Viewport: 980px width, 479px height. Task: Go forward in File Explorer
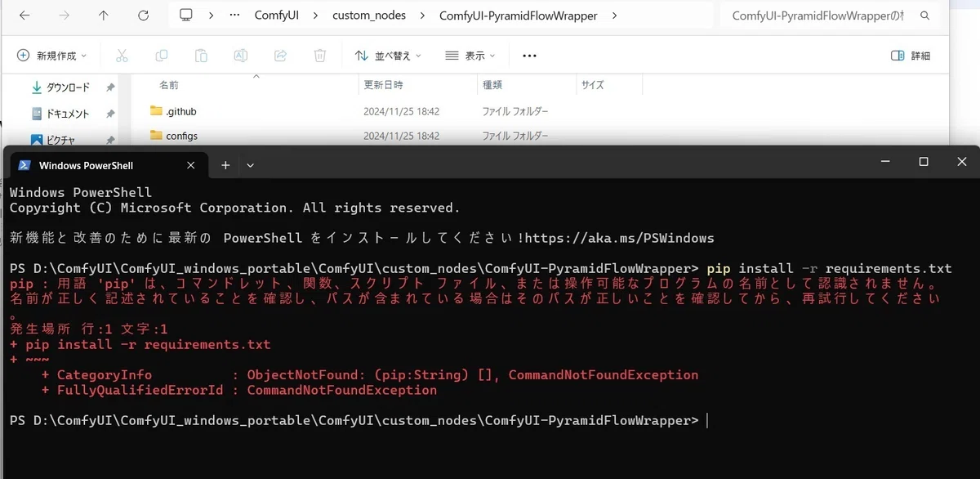click(64, 16)
